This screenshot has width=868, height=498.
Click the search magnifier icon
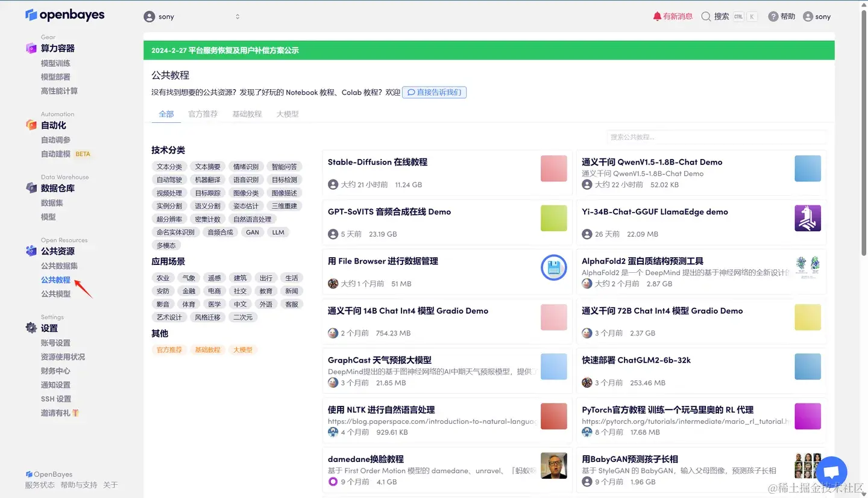pyautogui.click(x=706, y=17)
